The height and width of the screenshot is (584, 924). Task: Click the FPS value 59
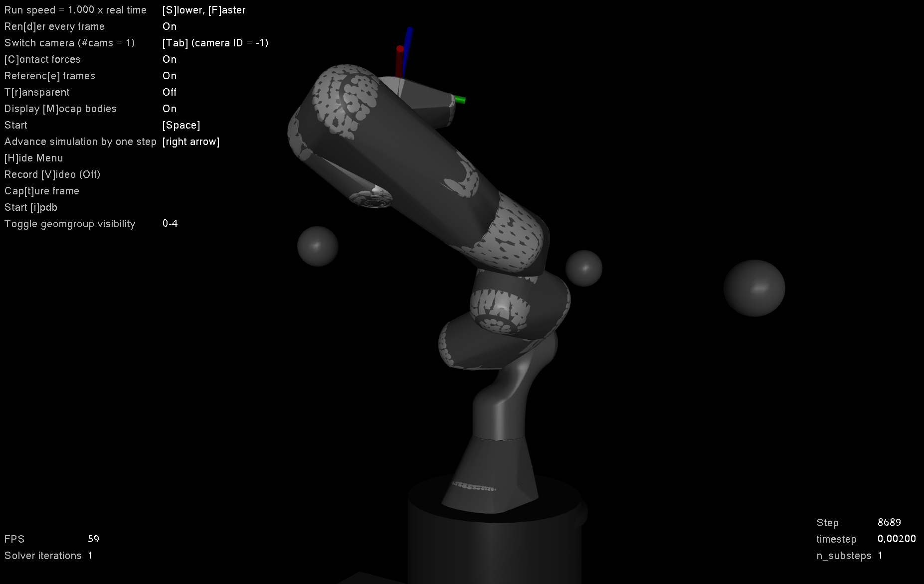pyautogui.click(x=93, y=539)
